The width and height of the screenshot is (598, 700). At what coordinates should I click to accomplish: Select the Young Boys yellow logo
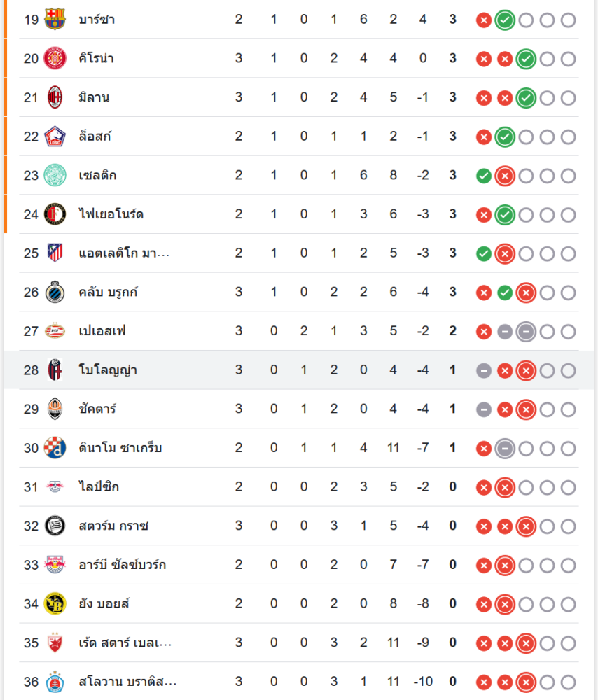tap(55, 603)
